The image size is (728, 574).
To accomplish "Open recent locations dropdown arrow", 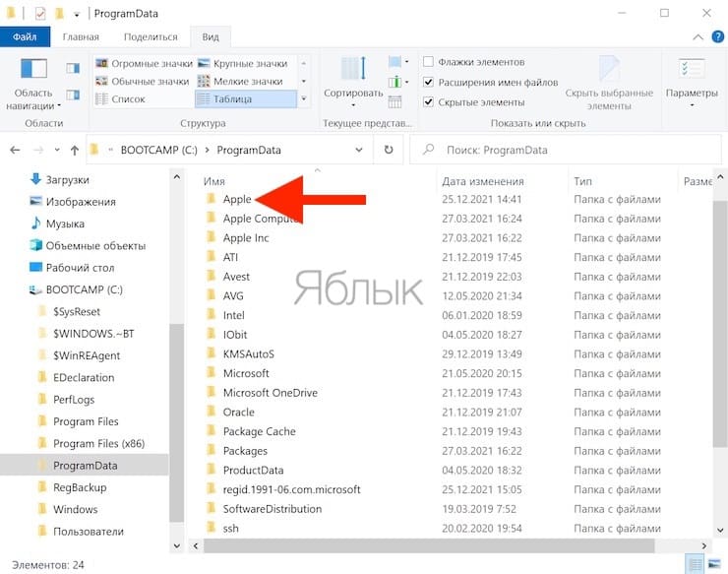I will click(57, 150).
